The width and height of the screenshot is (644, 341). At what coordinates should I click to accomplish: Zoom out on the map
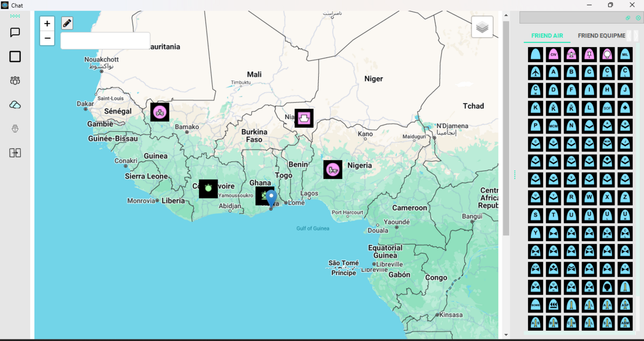pyautogui.click(x=47, y=38)
